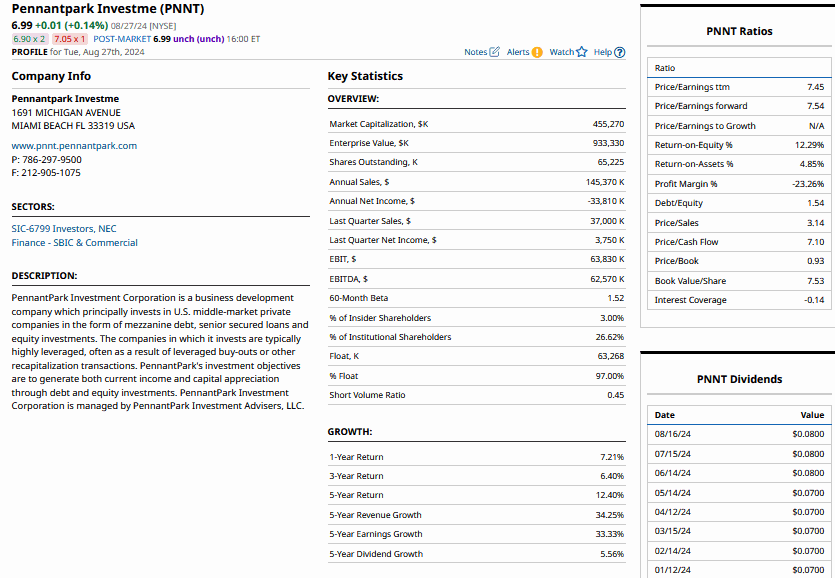
Task: Click Return-on-Assets % value 4.85%
Action: [812, 164]
